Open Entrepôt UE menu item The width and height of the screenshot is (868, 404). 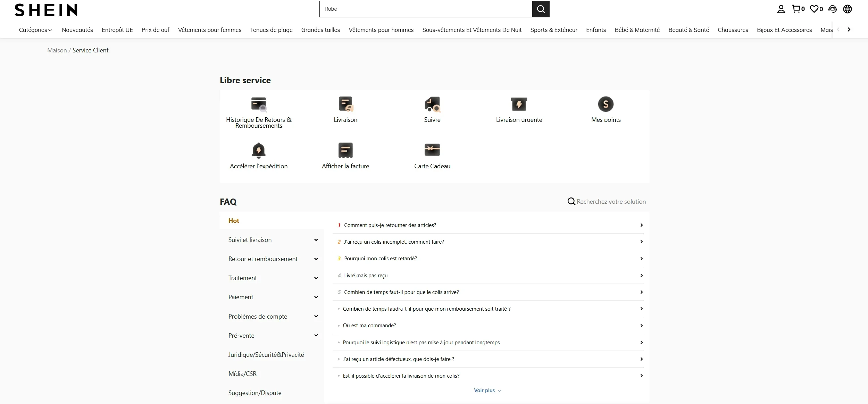click(x=117, y=30)
